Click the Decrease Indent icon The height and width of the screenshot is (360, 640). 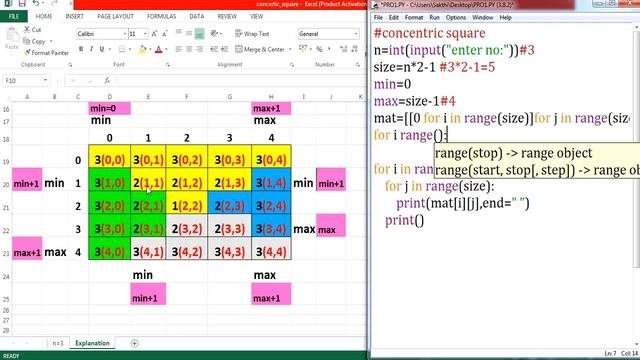click(x=214, y=49)
